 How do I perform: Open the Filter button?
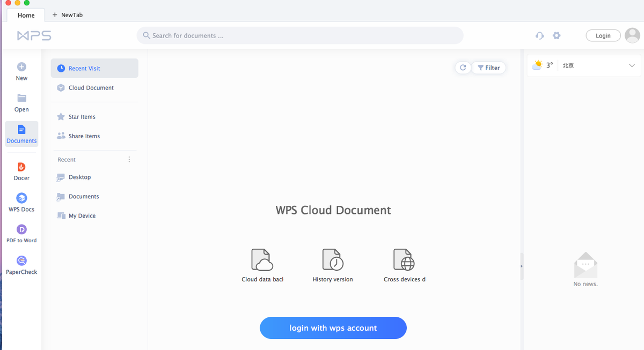(488, 68)
